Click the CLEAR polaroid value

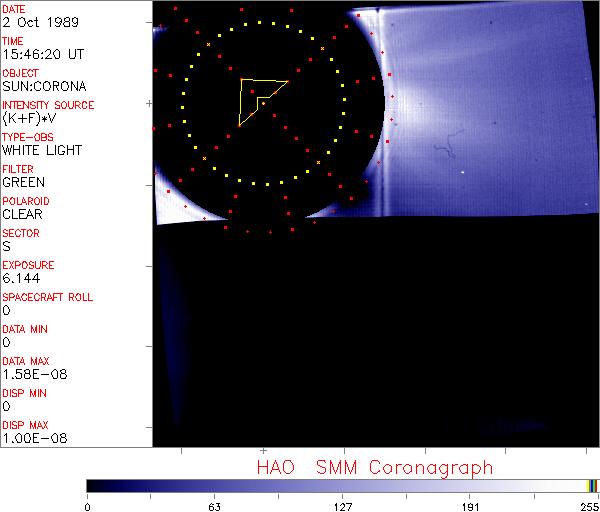click(x=23, y=214)
